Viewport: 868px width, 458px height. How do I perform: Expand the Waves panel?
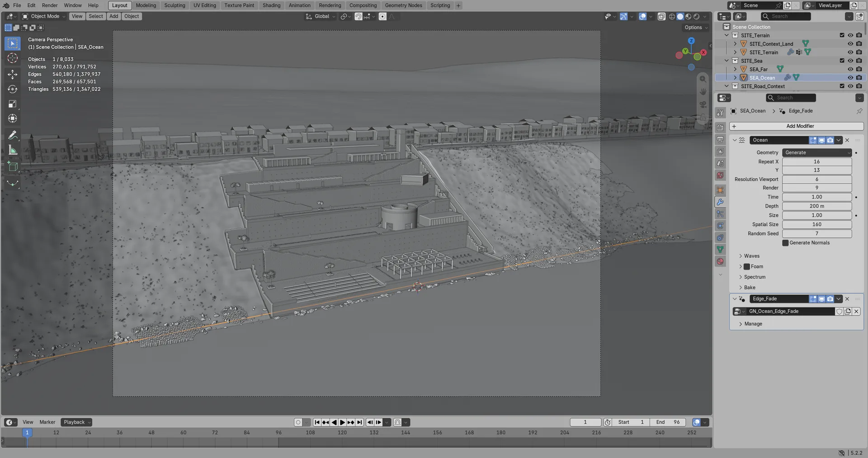click(751, 256)
